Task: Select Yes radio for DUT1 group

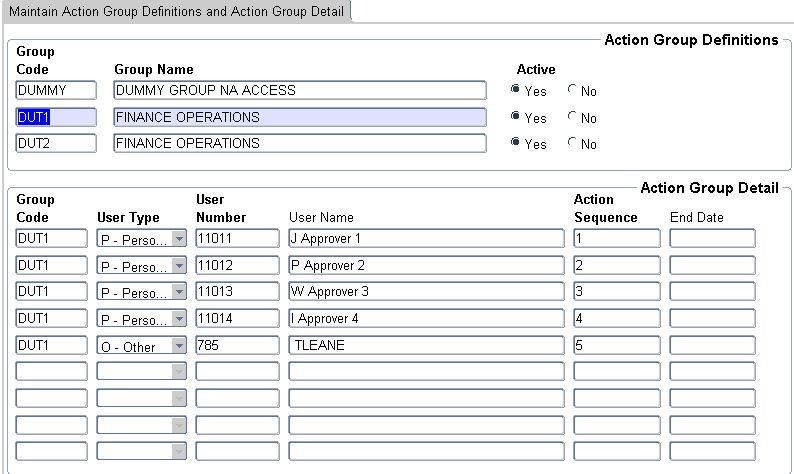Action: point(516,117)
